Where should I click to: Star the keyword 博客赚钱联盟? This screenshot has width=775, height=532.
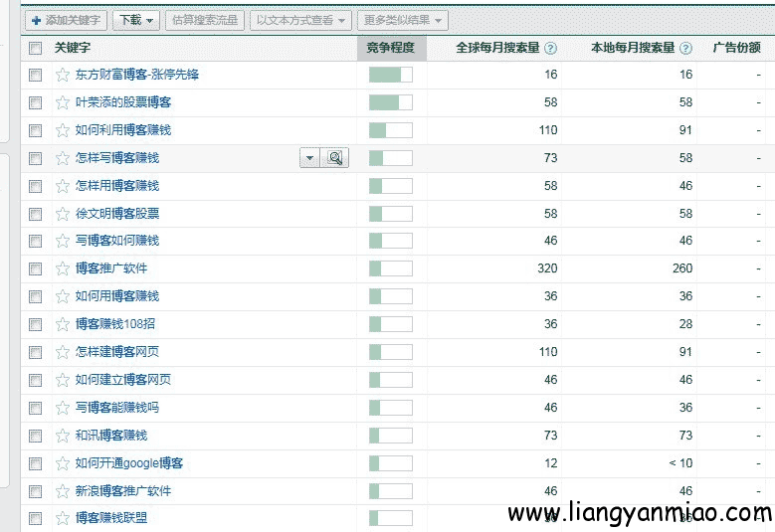(63, 518)
